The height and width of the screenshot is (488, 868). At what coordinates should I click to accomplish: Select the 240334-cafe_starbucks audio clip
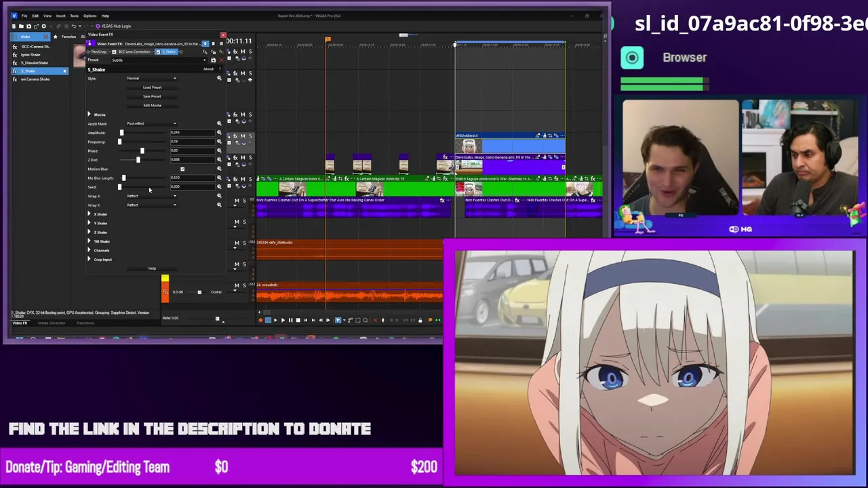tap(350, 249)
